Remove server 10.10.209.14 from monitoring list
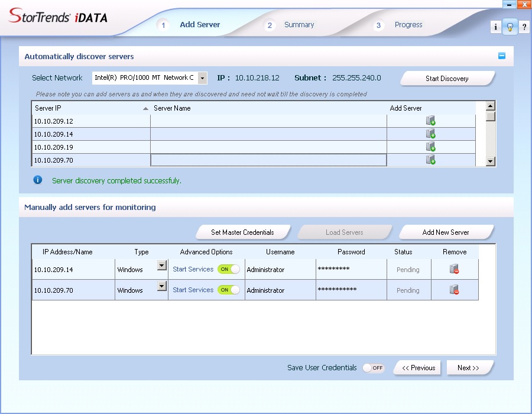The image size is (532, 414). (454, 270)
